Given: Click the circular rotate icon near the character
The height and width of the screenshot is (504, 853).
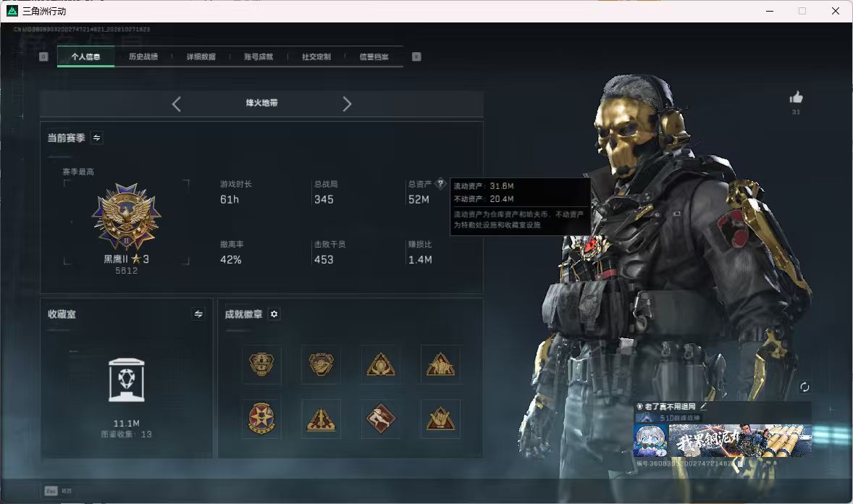Looking at the screenshot, I should pyautogui.click(x=804, y=387).
